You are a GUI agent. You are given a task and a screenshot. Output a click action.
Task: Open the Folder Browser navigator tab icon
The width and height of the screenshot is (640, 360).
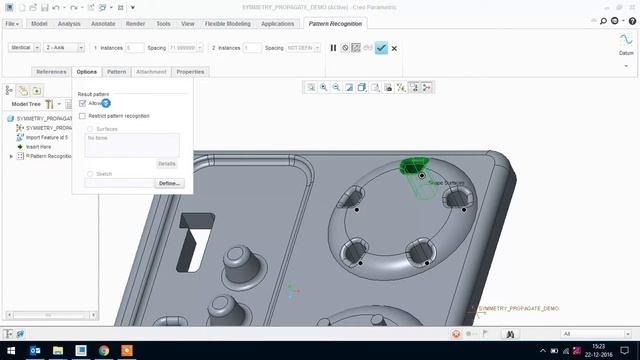coord(23,91)
